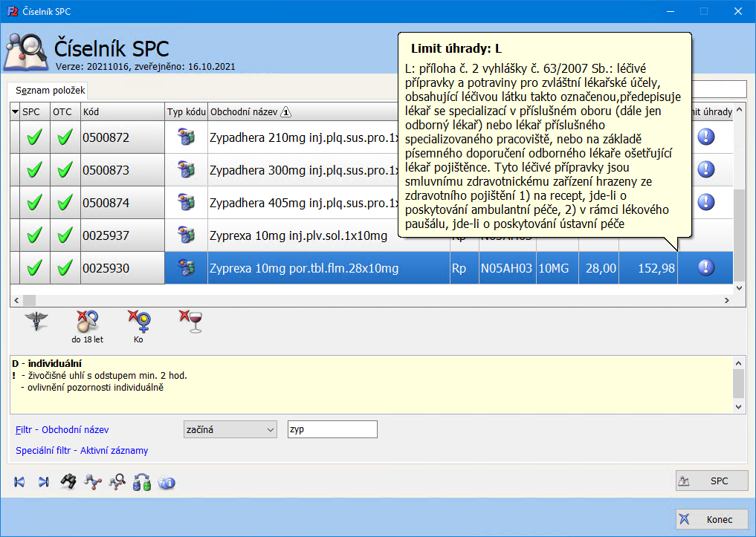
Task: Click SPC checkmark for code 0025930
Action: pyautogui.click(x=35, y=268)
